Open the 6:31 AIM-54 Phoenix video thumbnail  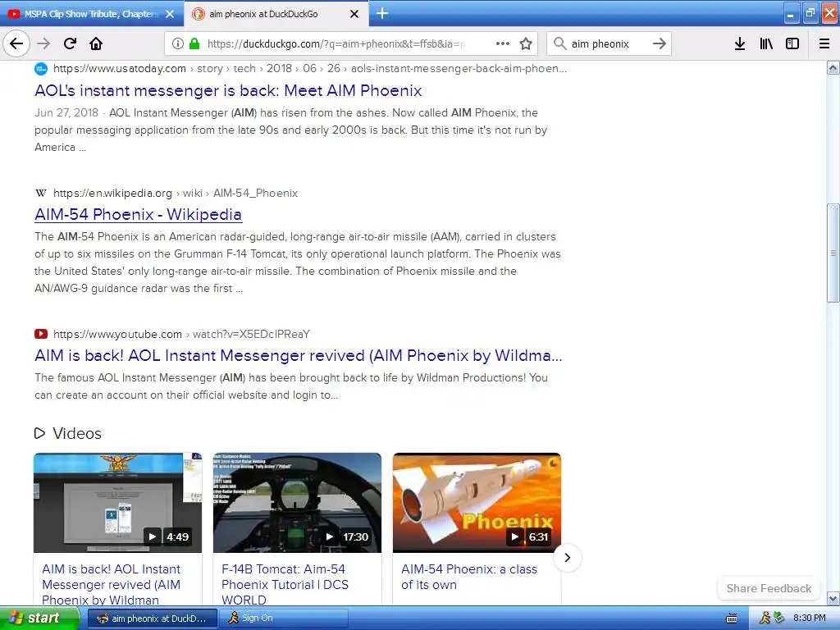click(x=477, y=503)
